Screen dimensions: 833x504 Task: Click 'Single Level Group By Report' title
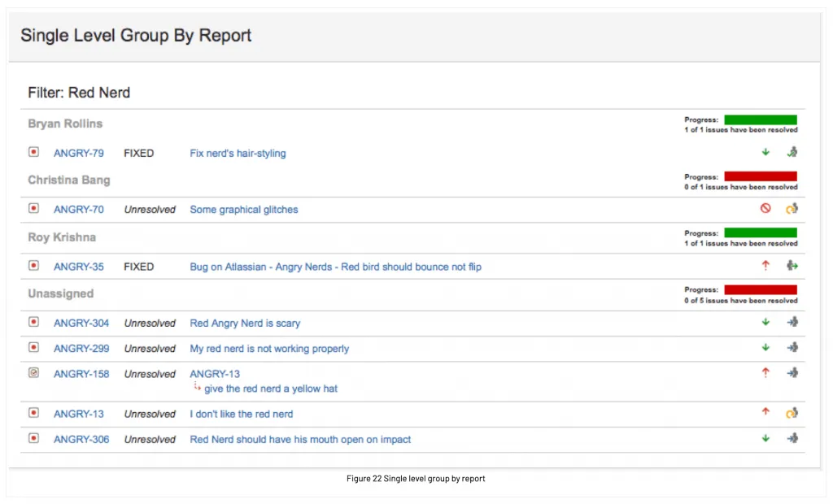pos(136,35)
